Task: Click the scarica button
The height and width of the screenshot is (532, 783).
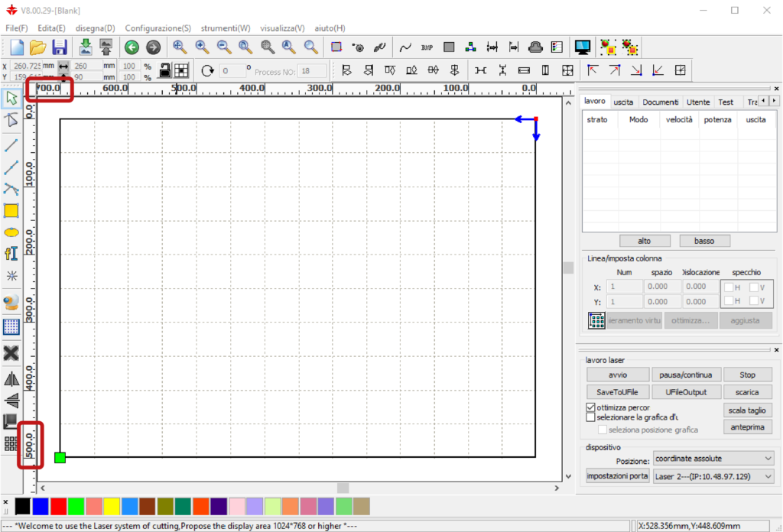Action: [x=747, y=392]
